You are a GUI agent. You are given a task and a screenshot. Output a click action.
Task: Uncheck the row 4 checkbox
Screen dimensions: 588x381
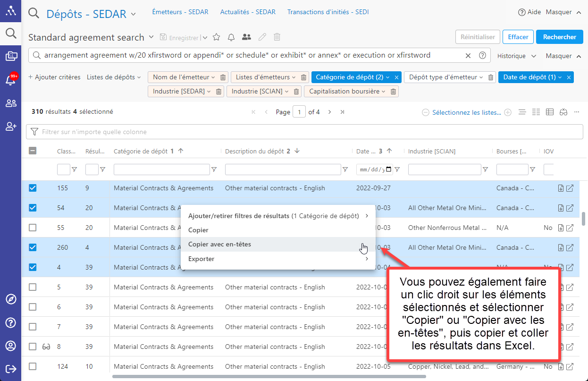33,267
